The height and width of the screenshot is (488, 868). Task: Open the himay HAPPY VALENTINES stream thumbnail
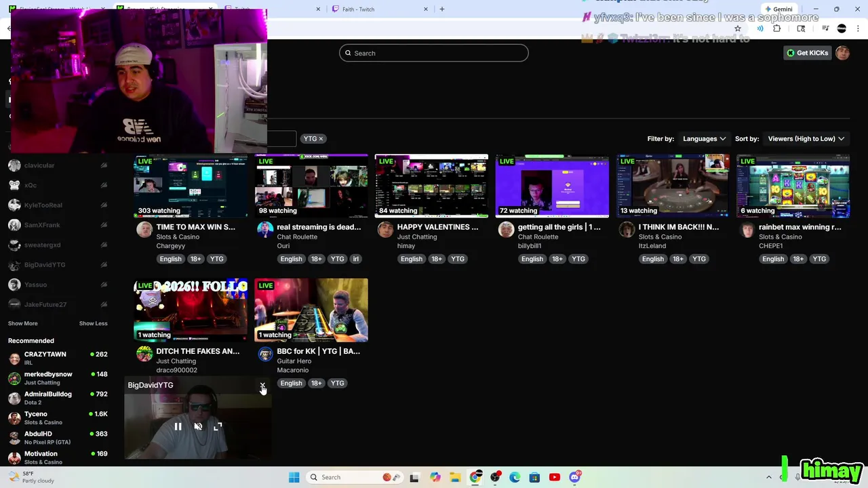pos(431,186)
